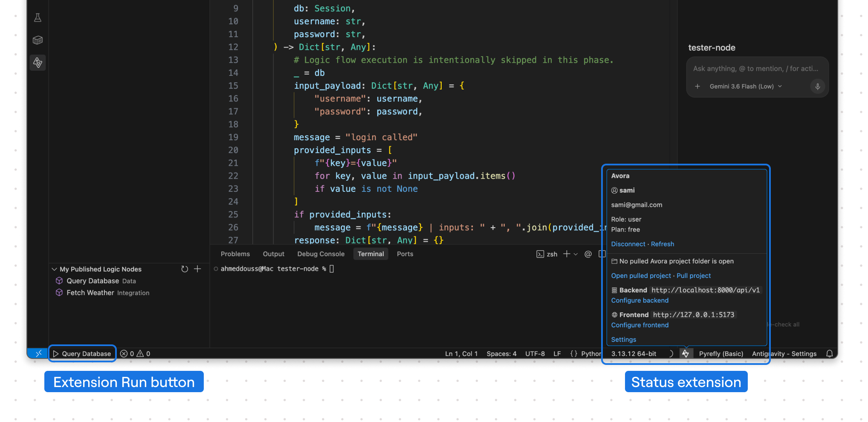Start voice input with microphone icon

click(818, 86)
